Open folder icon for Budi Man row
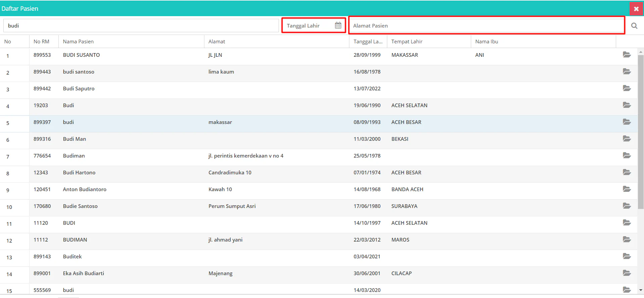 pos(627,138)
